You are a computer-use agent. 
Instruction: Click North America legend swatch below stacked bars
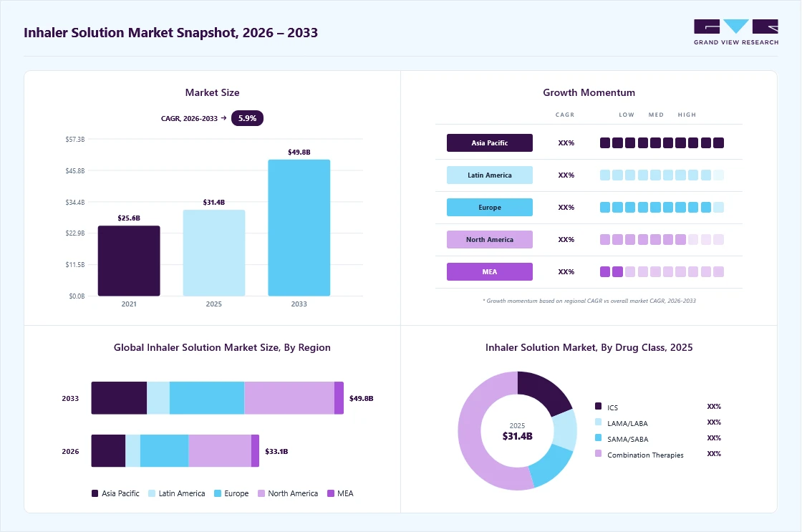[x=261, y=493]
